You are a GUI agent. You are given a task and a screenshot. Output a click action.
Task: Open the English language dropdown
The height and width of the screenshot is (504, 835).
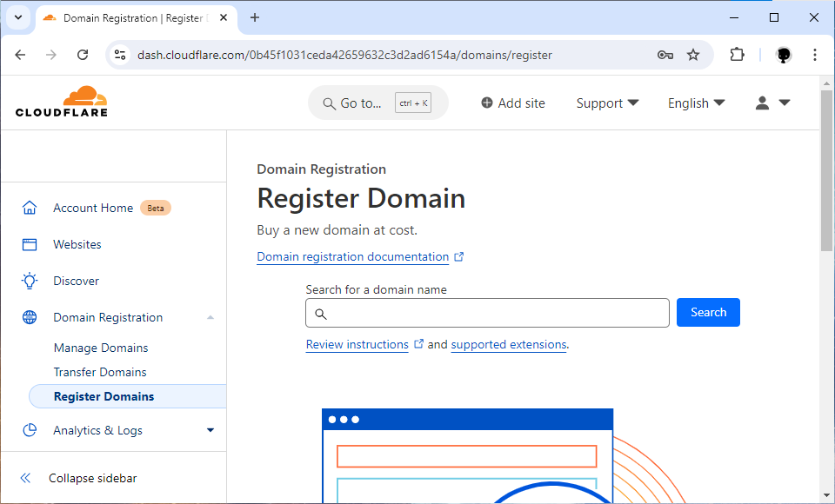696,103
